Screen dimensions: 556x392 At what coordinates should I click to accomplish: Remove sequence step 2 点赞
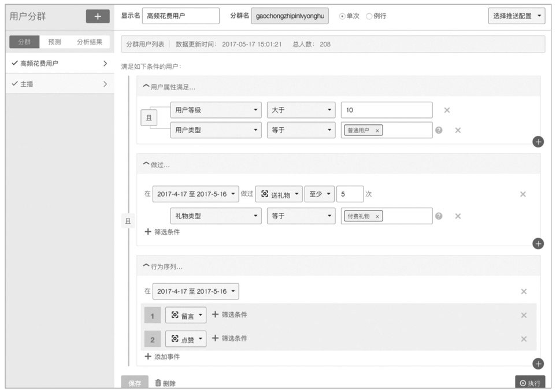524,339
